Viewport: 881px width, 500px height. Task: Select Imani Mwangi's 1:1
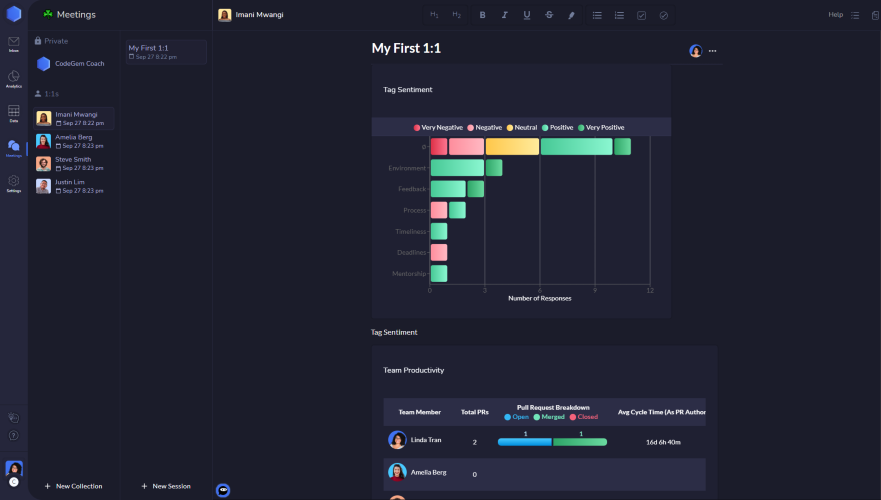(x=74, y=118)
